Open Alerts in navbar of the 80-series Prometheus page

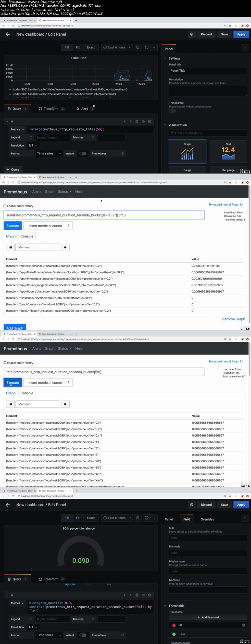[x=37, y=349]
